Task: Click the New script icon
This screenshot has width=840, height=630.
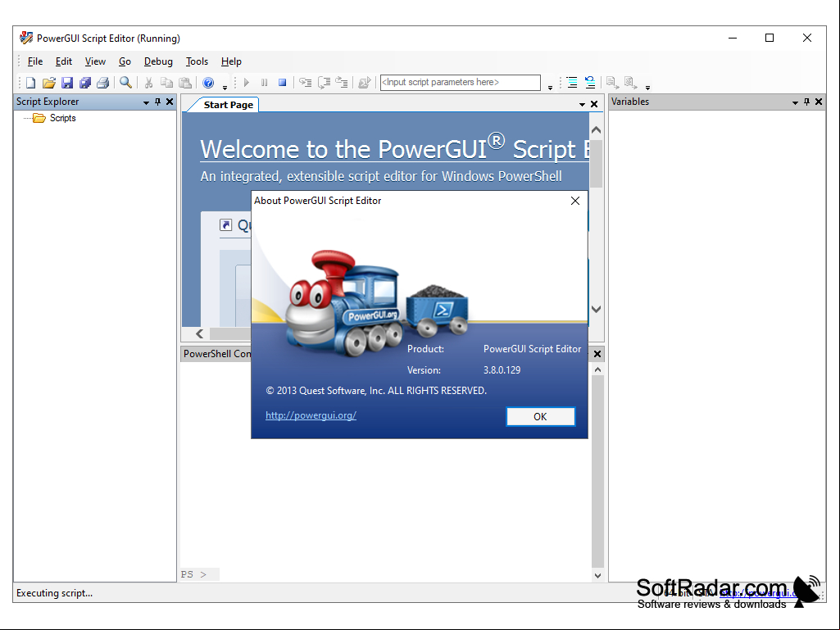Action: point(30,83)
